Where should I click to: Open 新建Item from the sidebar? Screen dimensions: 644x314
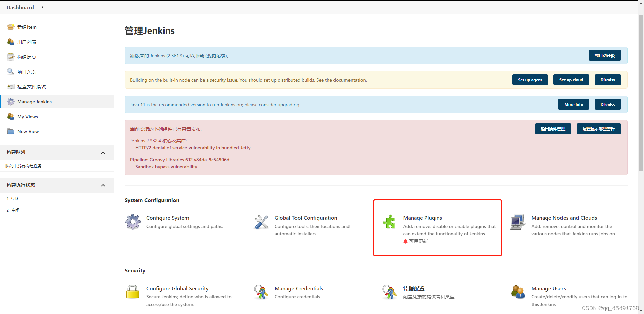tap(27, 27)
